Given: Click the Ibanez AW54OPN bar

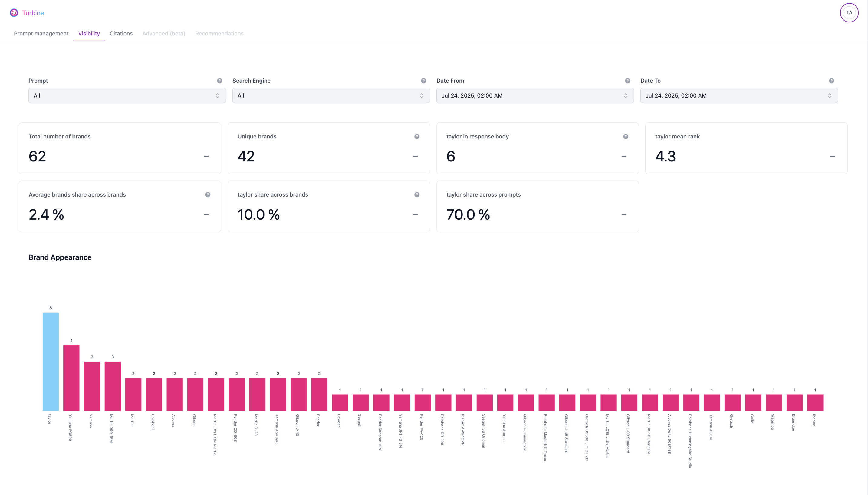Looking at the screenshot, I should coord(464,403).
